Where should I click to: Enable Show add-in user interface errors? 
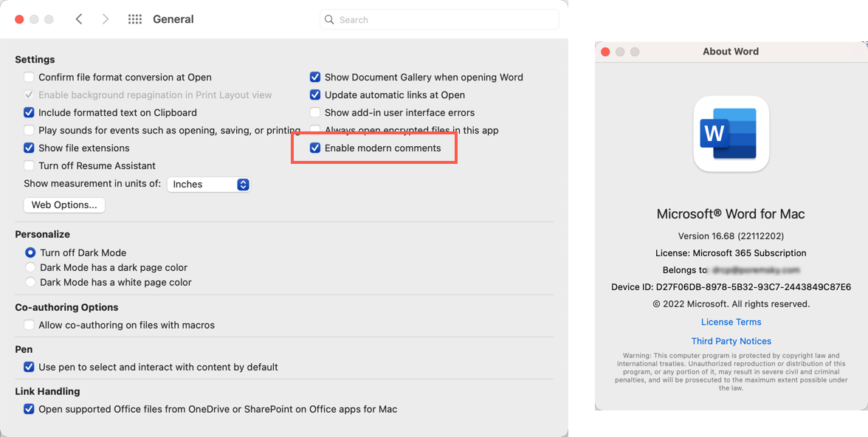[315, 112]
